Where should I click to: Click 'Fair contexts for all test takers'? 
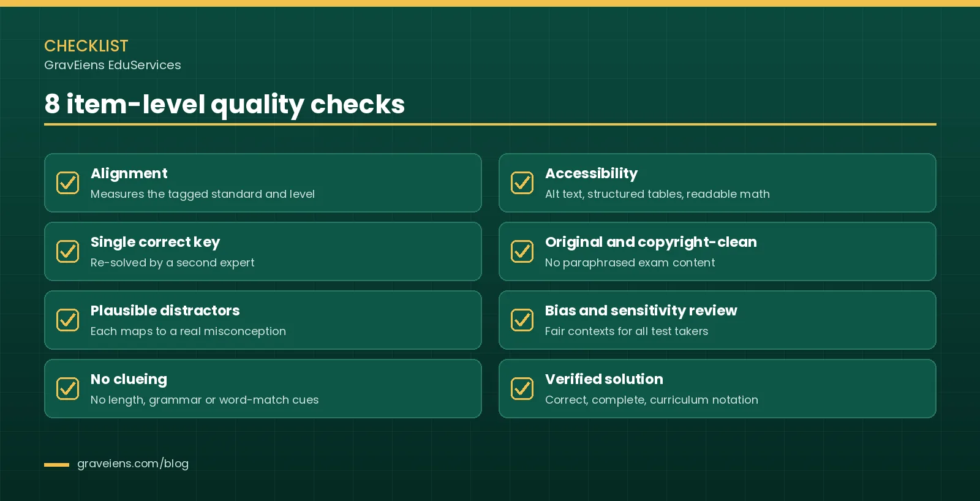(627, 331)
